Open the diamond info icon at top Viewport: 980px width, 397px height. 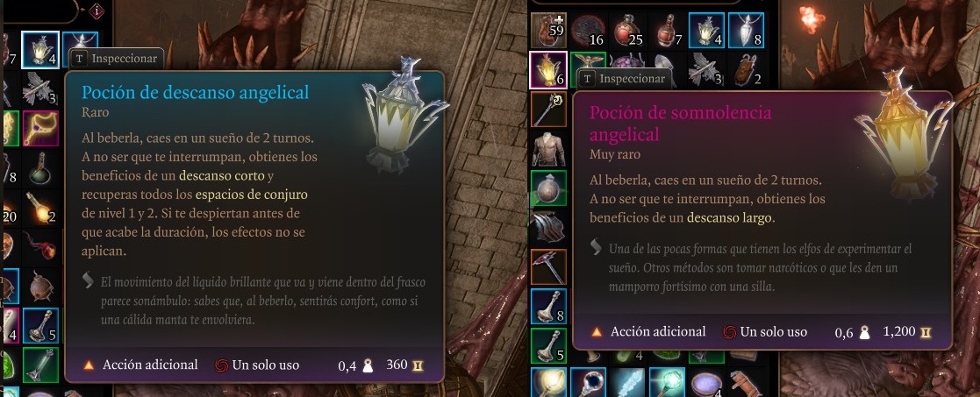(97, 10)
